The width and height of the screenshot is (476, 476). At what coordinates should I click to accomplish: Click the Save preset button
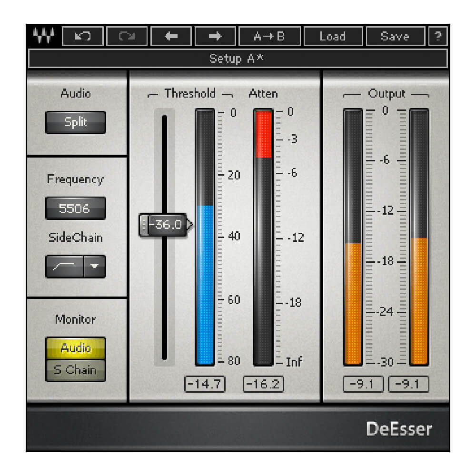click(x=395, y=36)
